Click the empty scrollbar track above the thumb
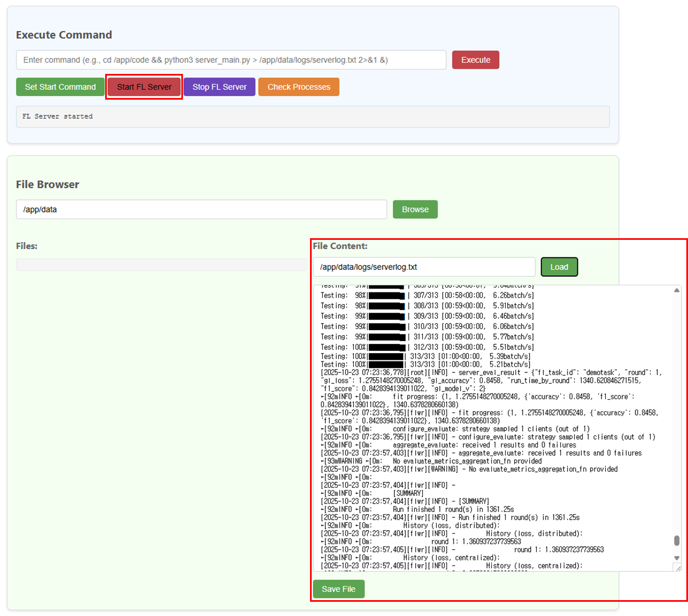 [676, 411]
